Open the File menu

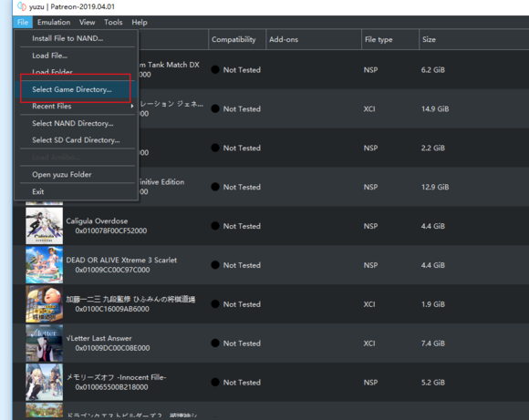23,22
